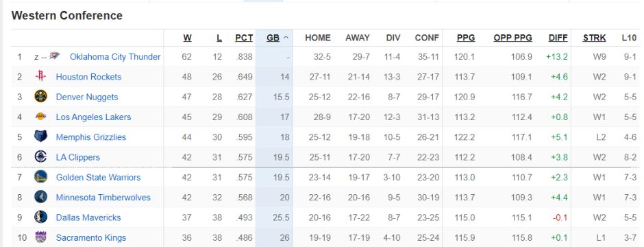Click the Denver Nuggets logo icon
The width and height of the screenshot is (644, 247).
pos(40,96)
